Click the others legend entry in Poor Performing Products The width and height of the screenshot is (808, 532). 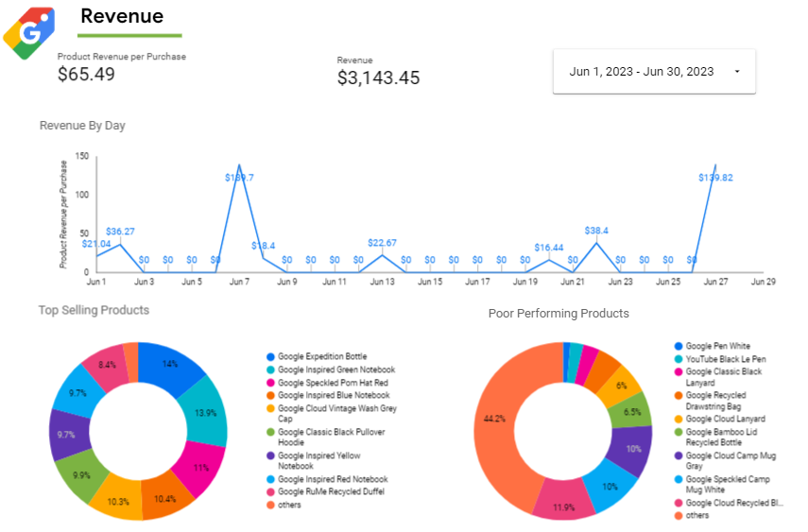[692, 516]
